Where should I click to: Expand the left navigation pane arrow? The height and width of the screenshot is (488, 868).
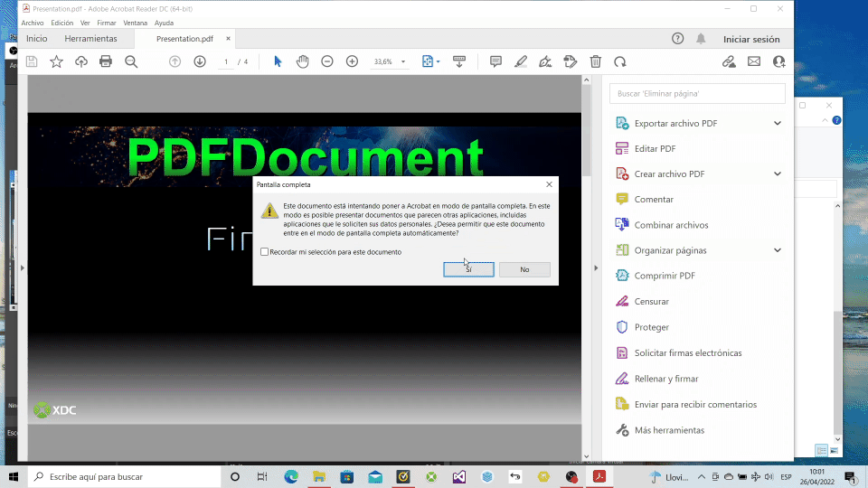click(22, 267)
